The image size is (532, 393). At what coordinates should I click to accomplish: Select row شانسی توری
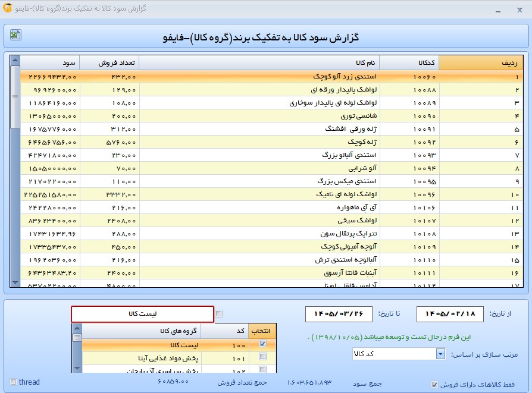click(x=271, y=117)
